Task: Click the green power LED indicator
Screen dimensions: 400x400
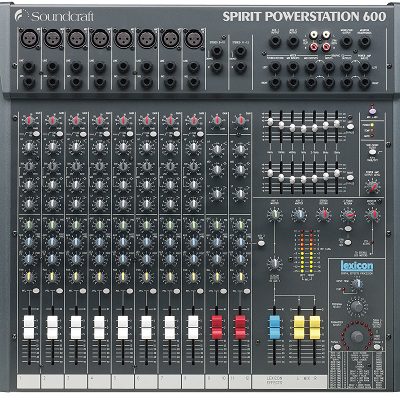Action: point(373,125)
